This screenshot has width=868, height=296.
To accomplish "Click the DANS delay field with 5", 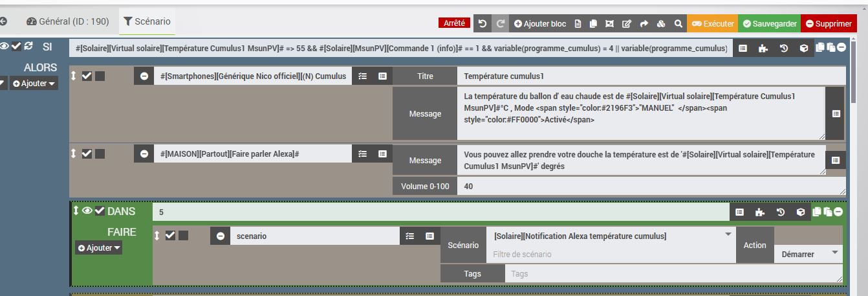I will 441,212.
